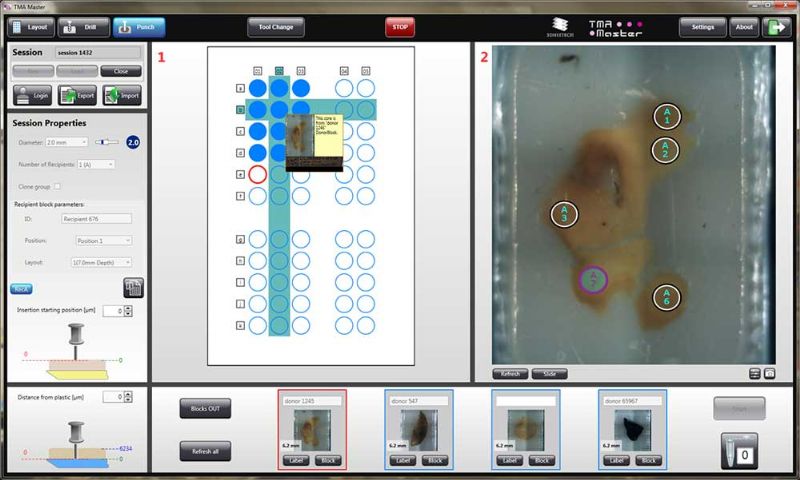Click the blue RecA button
800x480 pixels.
point(21,289)
